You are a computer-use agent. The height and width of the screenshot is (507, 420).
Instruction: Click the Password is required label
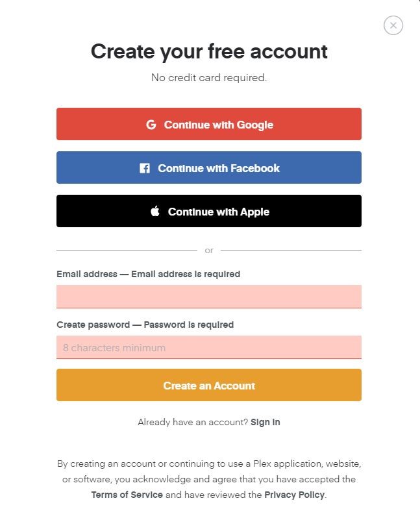188,325
